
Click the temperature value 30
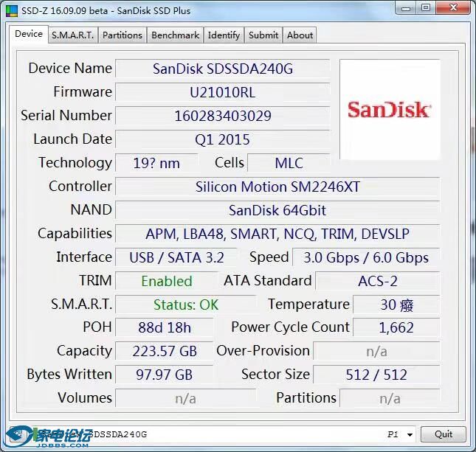[396, 305]
